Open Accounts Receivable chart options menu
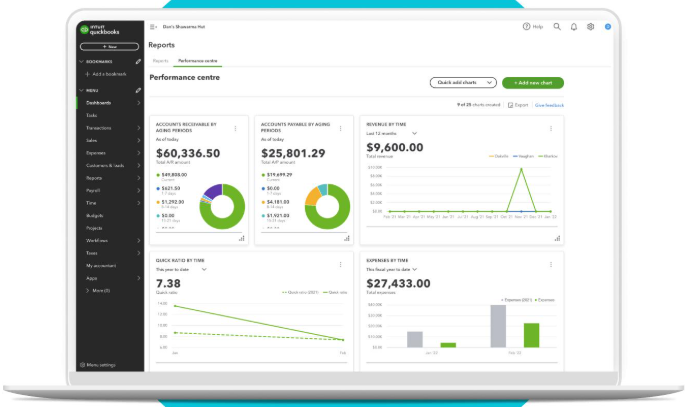The image size is (685, 407). point(235,128)
